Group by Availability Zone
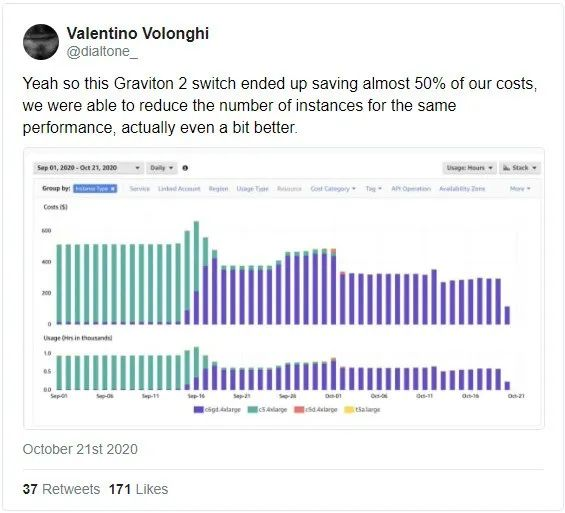Viewport: 565px width, 513px height. 462,188
